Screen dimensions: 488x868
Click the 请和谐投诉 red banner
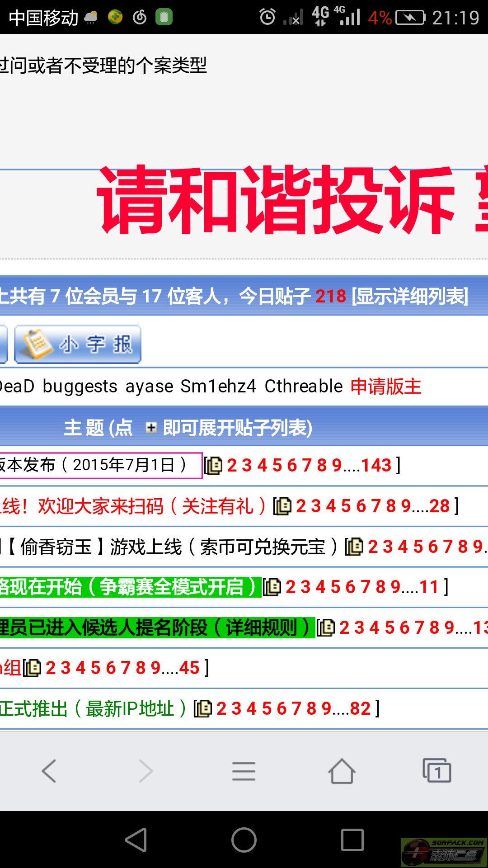point(276,200)
